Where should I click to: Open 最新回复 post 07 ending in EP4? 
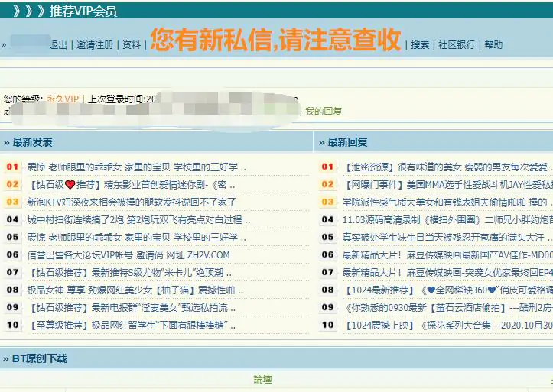[x=447, y=273]
